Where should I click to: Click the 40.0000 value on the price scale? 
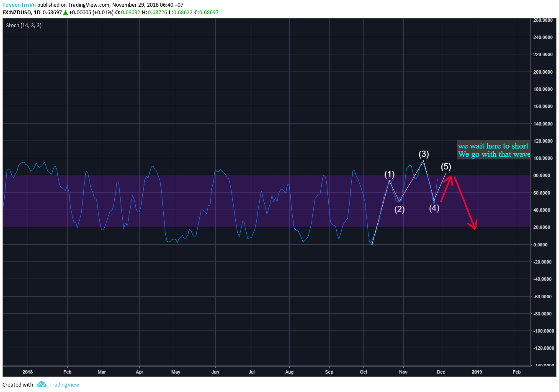click(542, 210)
